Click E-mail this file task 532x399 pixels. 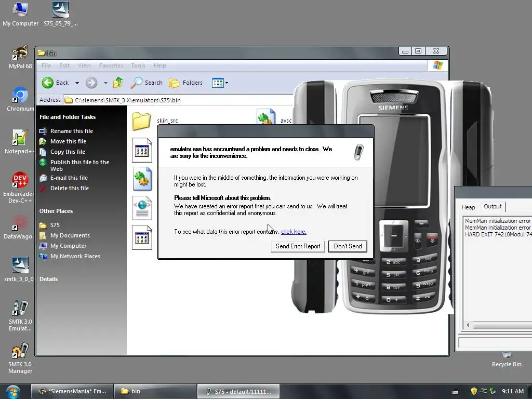(69, 178)
